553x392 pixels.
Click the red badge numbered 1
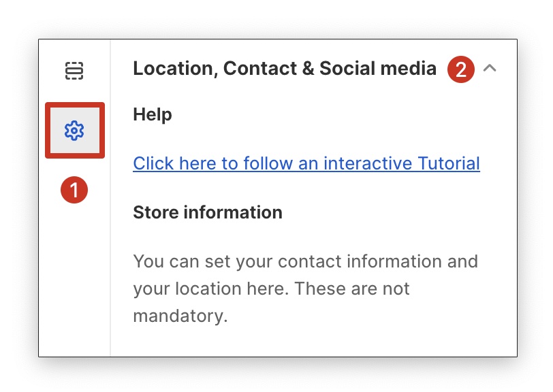(74, 191)
